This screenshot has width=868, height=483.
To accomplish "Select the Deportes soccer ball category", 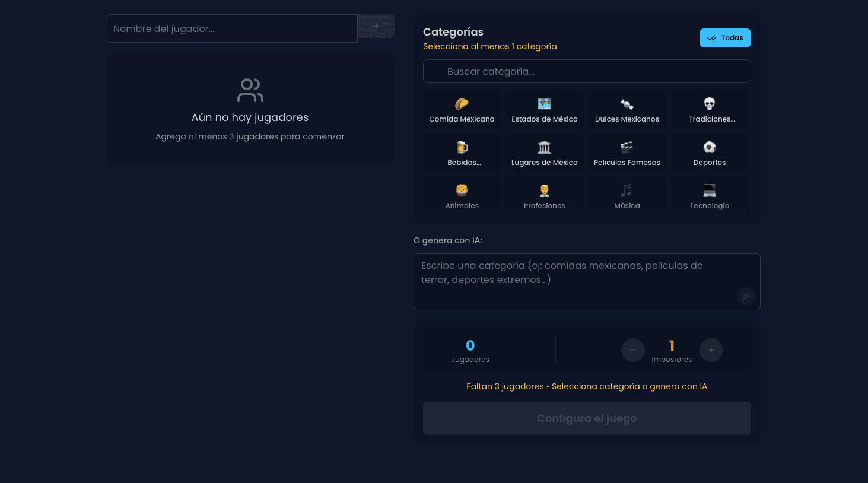I will (x=710, y=154).
